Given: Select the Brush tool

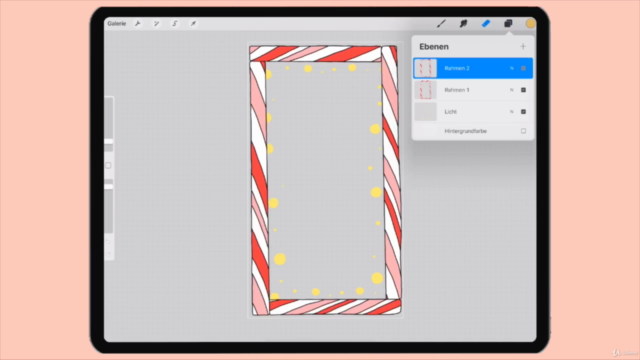Looking at the screenshot, I should (x=441, y=24).
